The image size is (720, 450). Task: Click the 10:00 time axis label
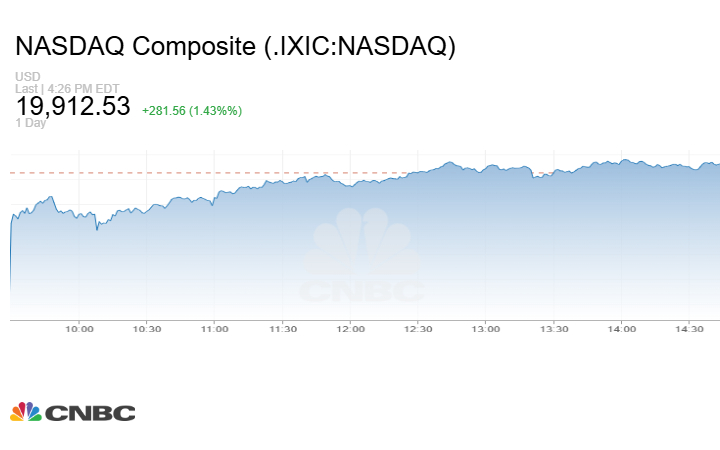pyautogui.click(x=79, y=329)
